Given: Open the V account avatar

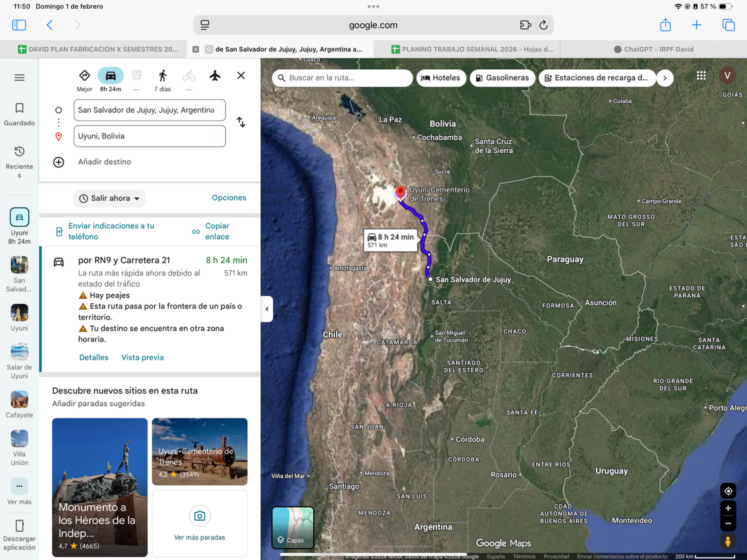Looking at the screenshot, I should point(727,76).
